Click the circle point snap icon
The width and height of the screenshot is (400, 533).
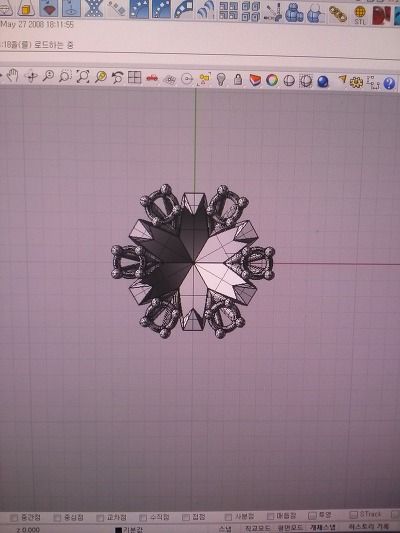[x=187, y=79]
